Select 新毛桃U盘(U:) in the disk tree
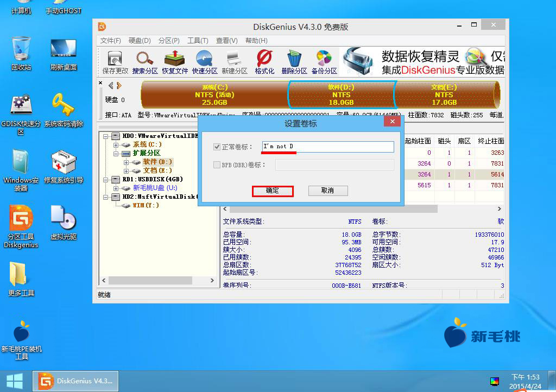This screenshot has width=556, height=392. click(155, 188)
